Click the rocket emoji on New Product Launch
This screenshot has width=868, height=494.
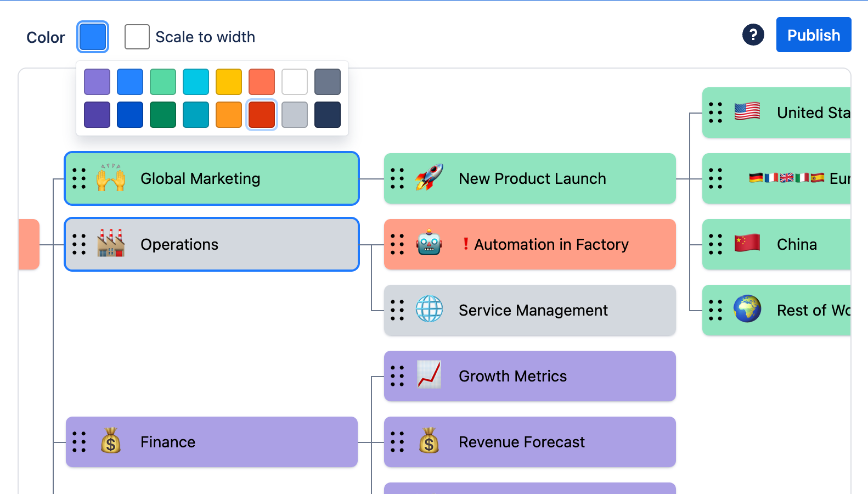(x=429, y=177)
